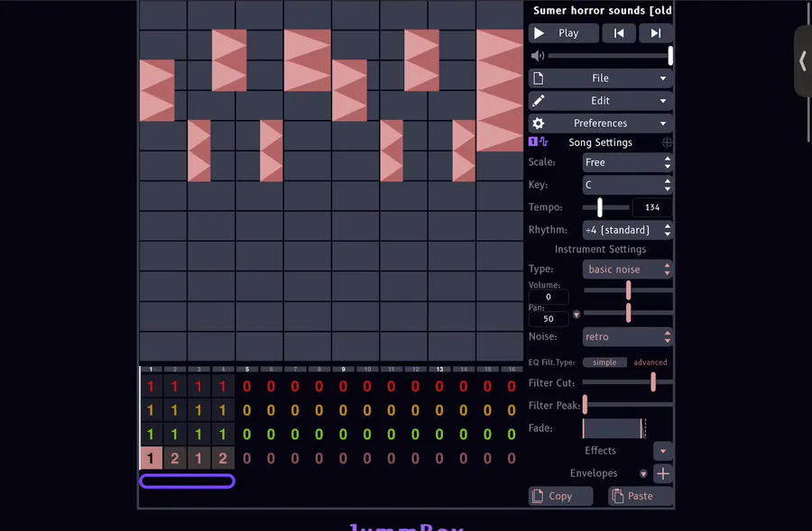Select noise channel pattern 2 at bar 4
Image resolution: width=812 pixels, height=531 pixels.
coord(223,458)
